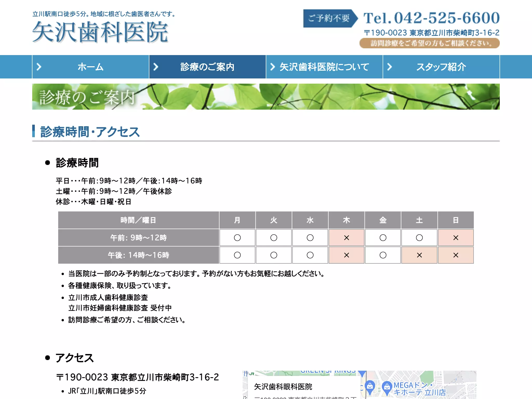Click the 訪問診療ご希望の方、ご相談ください note

pyautogui.click(x=127, y=320)
